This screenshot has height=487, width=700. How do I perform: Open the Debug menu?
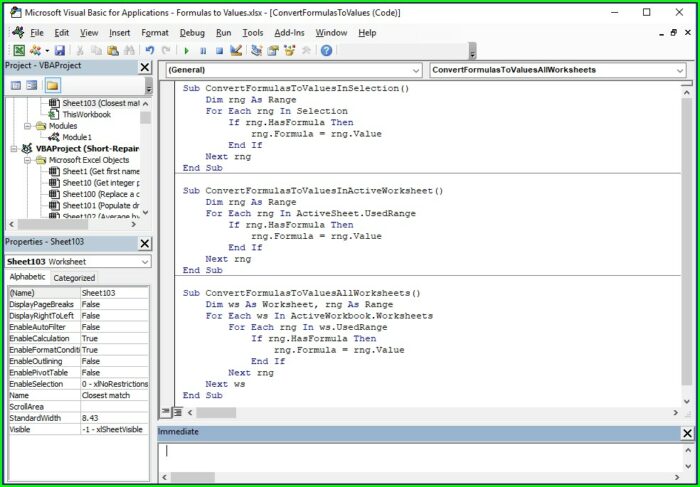pyautogui.click(x=192, y=33)
